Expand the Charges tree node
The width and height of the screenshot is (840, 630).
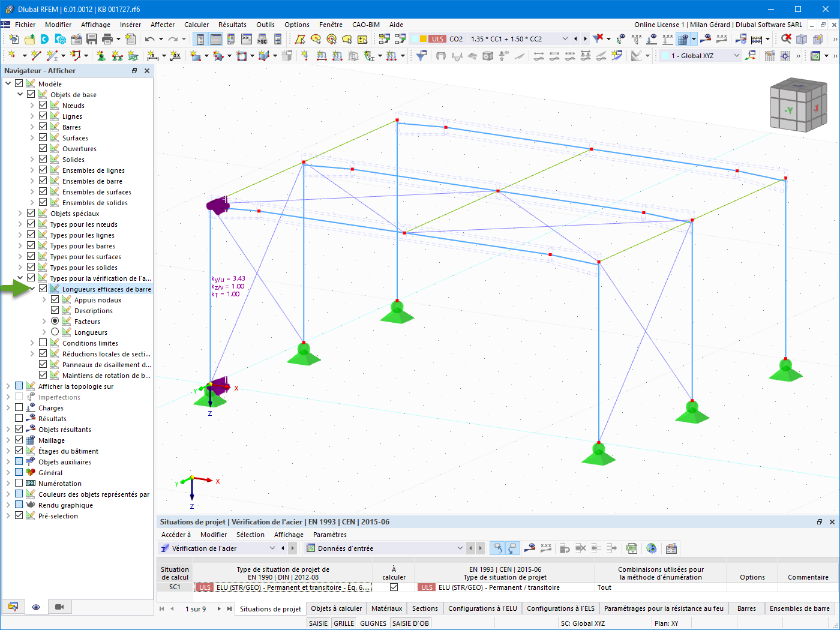8,408
